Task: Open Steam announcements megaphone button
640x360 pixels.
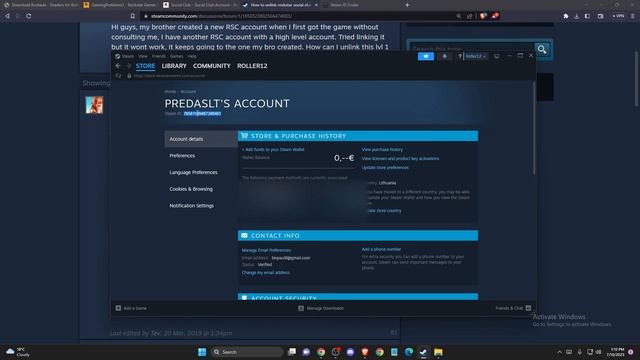Action: (426, 56)
